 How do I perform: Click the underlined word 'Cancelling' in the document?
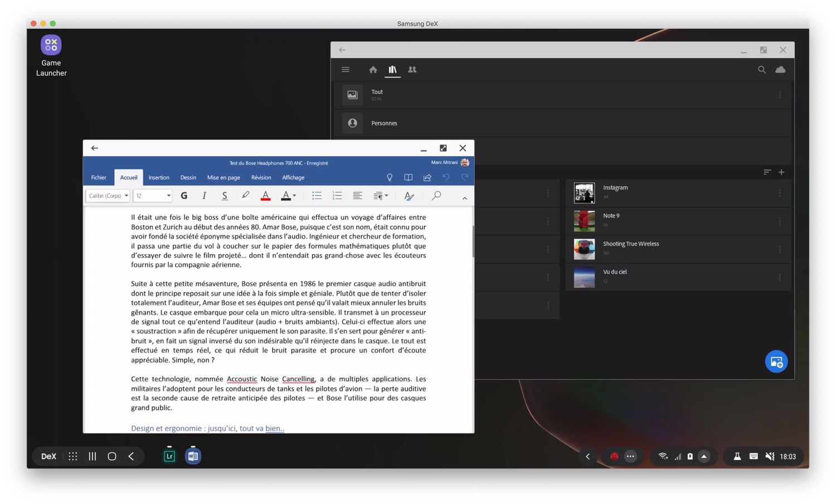(x=298, y=379)
